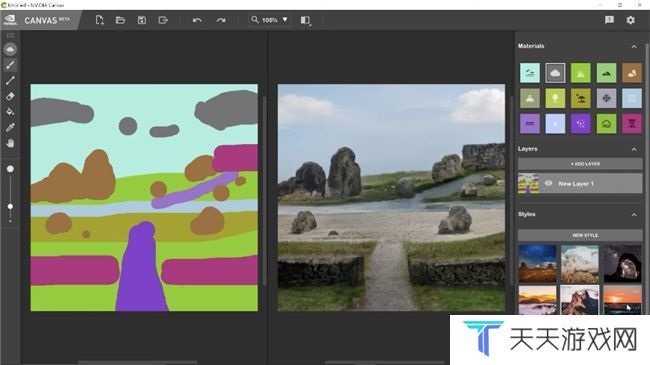Open the settings gear

[631, 20]
